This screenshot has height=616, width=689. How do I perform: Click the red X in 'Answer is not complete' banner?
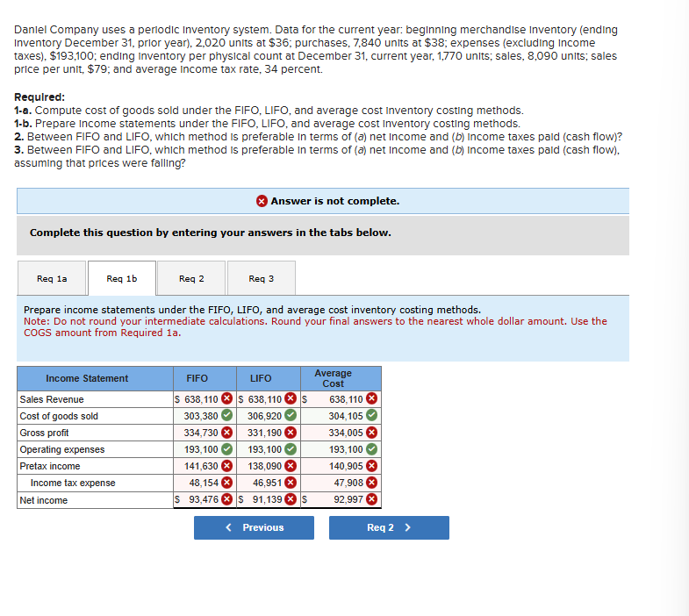pos(262,201)
